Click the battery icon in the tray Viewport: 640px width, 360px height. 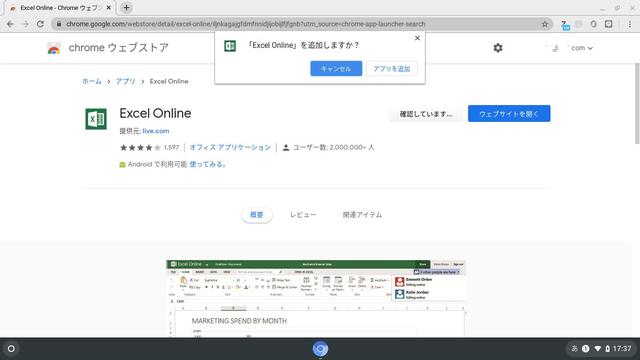(607, 349)
